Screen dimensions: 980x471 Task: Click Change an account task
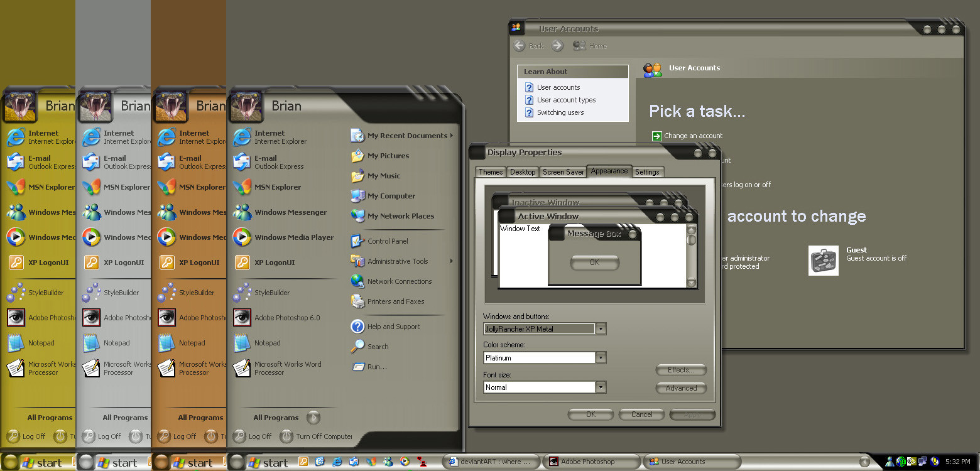(x=687, y=136)
